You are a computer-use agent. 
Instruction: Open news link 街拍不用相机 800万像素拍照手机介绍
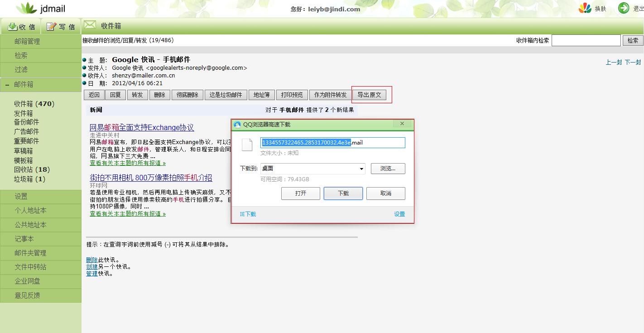point(151,178)
